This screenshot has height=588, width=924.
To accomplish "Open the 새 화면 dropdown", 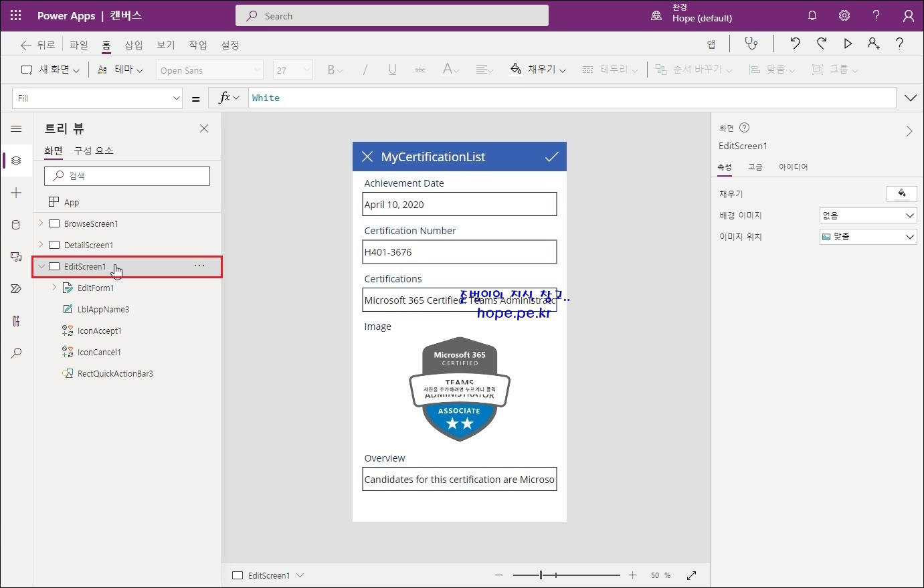I will 50,70.
